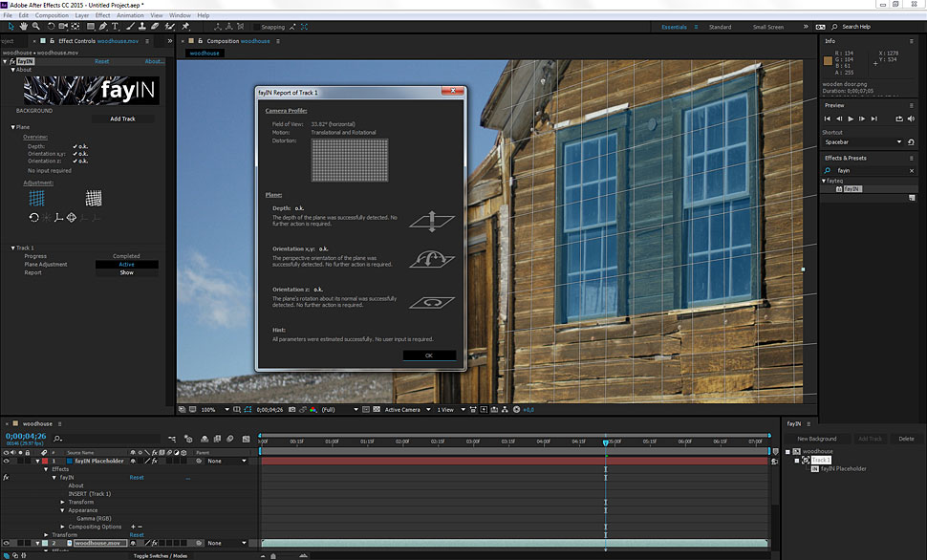This screenshot has height=560, width=927.
Task: Select the Eraser tool
Action: pos(154,27)
